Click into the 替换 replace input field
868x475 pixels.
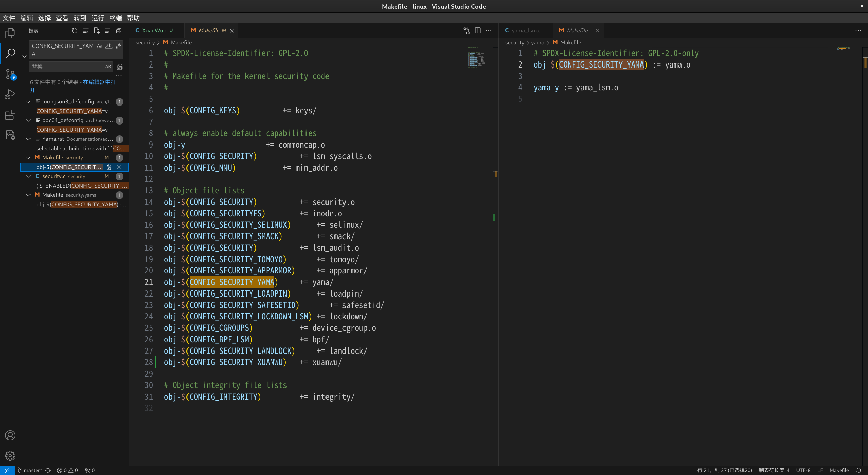66,67
